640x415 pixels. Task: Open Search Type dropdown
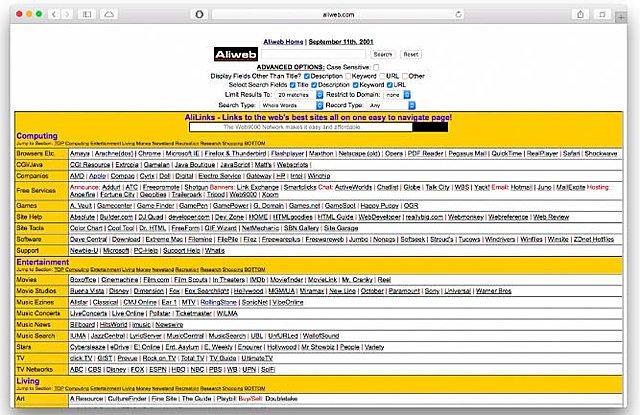[x=291, y=105]
